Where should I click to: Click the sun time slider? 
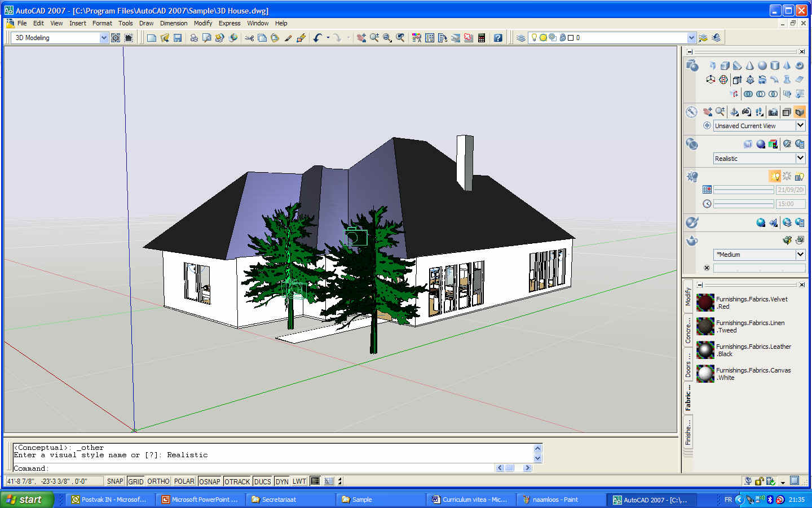click(x=744, y=204)
